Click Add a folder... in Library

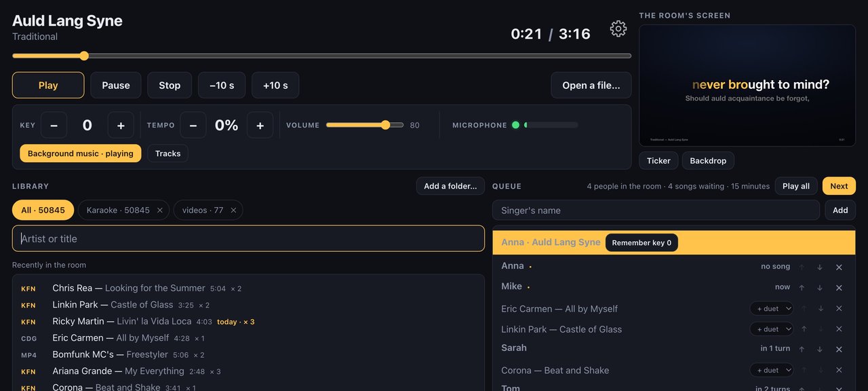(450, 186)
